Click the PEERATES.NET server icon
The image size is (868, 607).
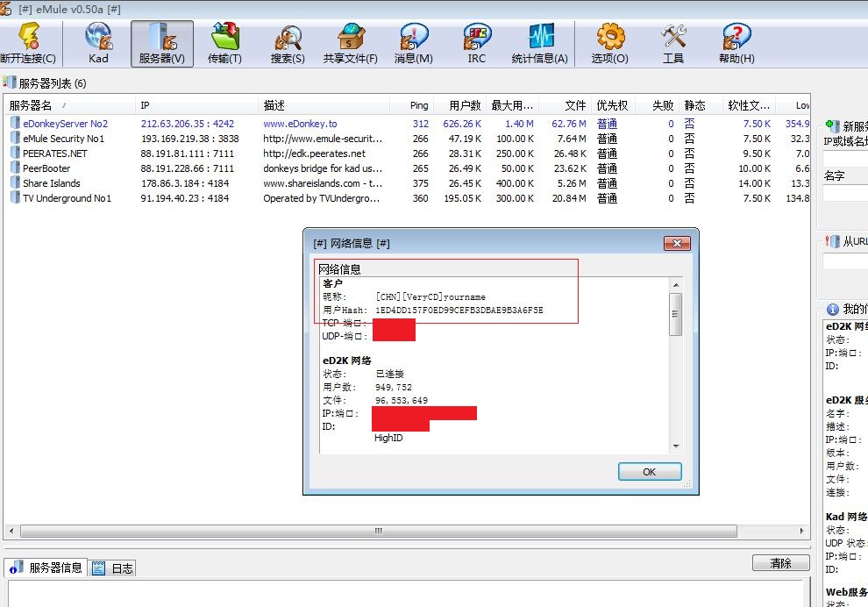click(x=15, y=153)
